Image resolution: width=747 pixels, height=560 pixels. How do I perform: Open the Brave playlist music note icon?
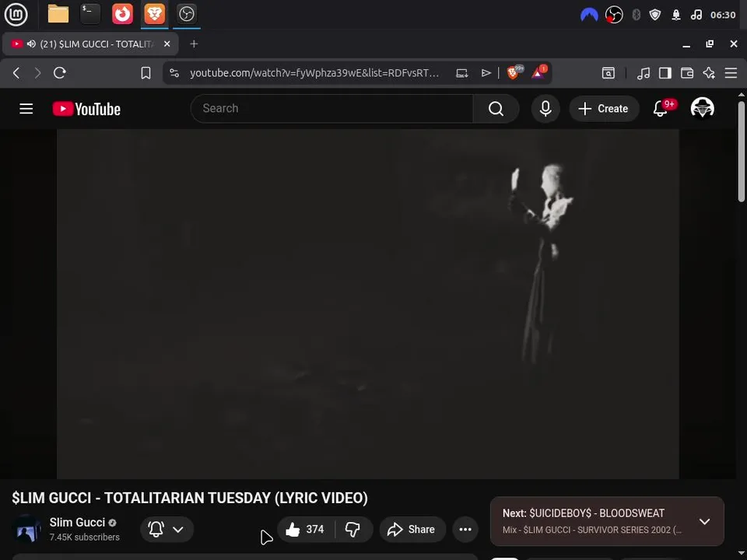click(644, 73)
